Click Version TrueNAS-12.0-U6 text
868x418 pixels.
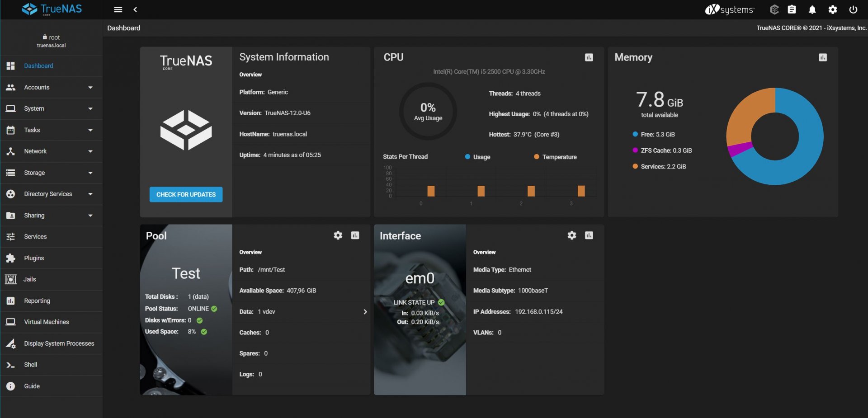click(275, 113)
